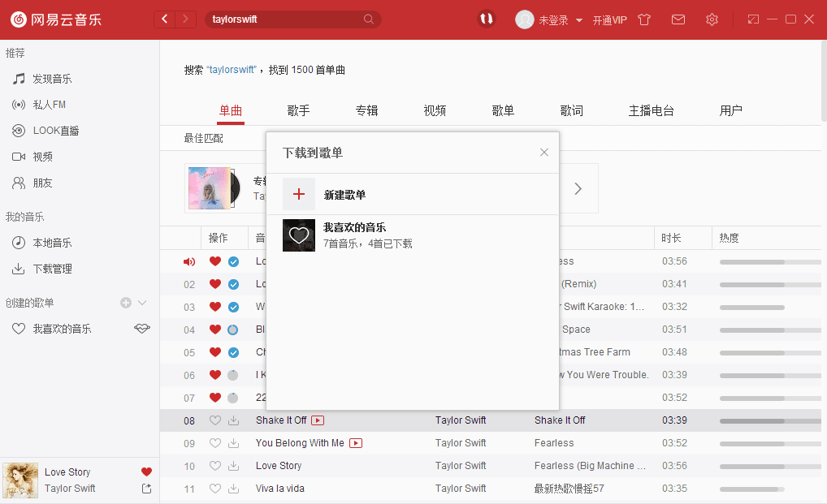Select 我喜欢的音乐 playlist in the dialog
Screen dimensions: 827x504
click(x=413, y=235)
